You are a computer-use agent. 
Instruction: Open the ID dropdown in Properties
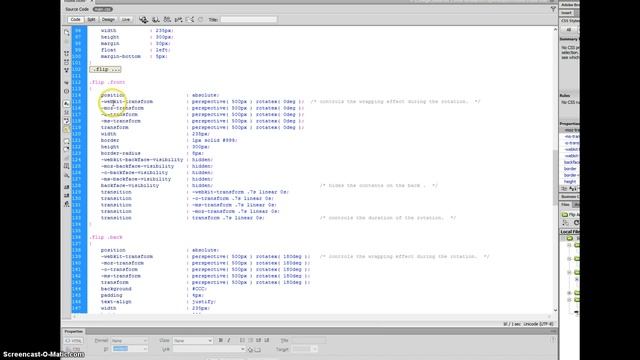[129, 349]
